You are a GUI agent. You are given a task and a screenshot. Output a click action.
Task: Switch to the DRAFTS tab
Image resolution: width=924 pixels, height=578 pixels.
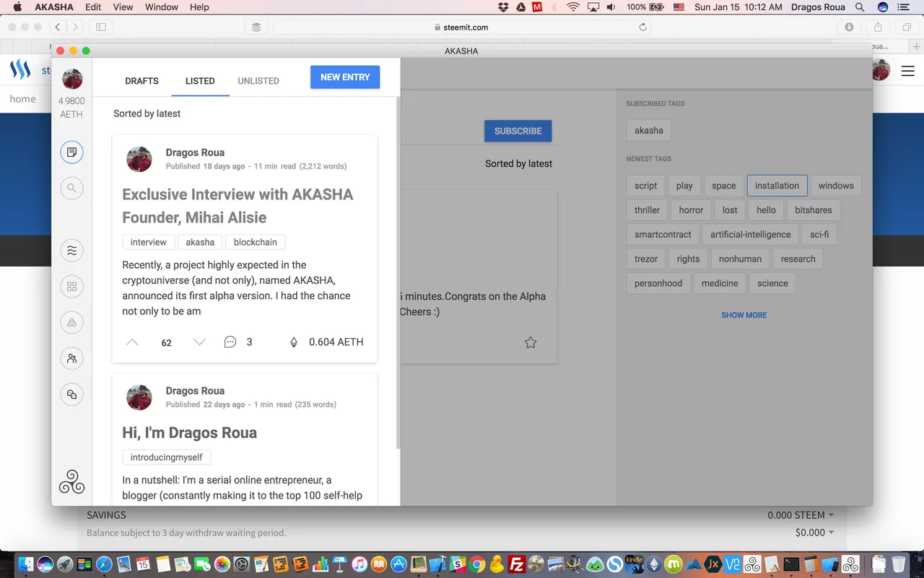pos(141,81)
